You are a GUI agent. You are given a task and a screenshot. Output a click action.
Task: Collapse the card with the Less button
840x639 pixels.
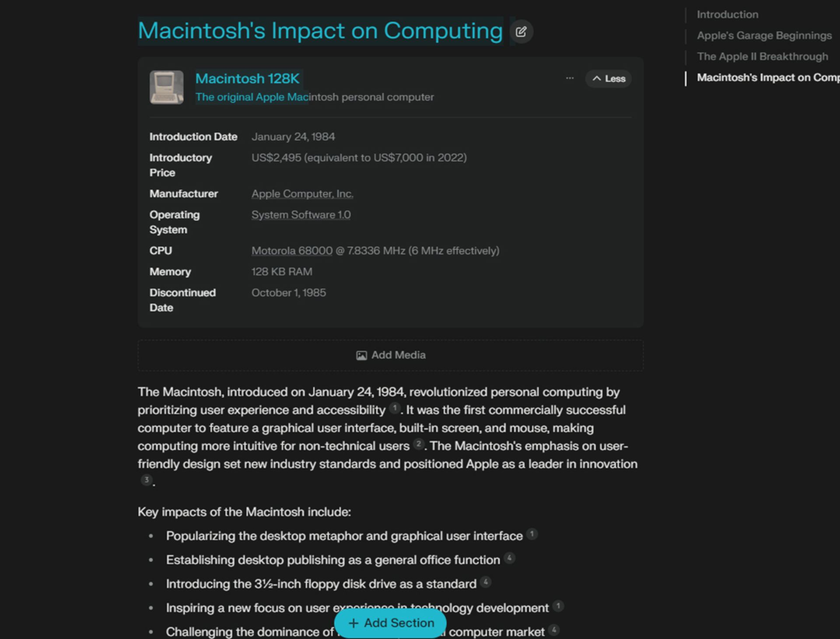(608, 79)
